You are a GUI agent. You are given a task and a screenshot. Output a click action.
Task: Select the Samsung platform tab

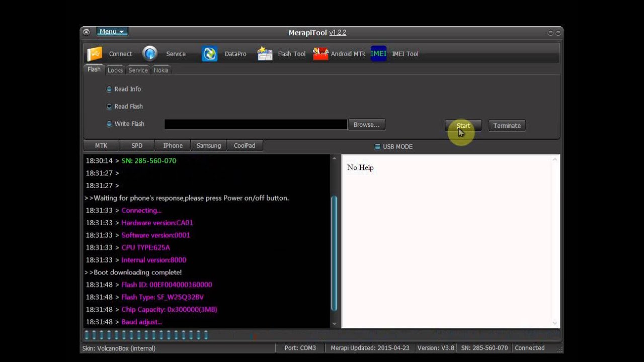click(x=209, y=146)
